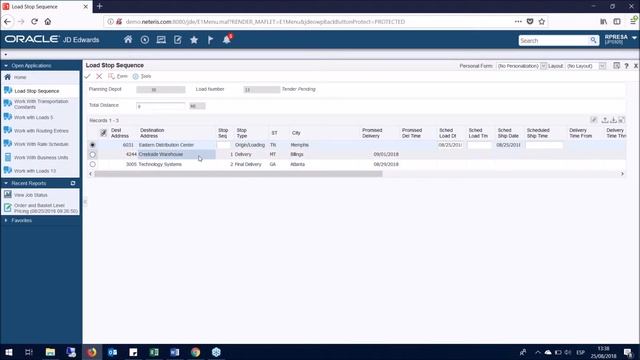Click the layout manager icon beside help
The image size is (640, 360).
[616, 66]
